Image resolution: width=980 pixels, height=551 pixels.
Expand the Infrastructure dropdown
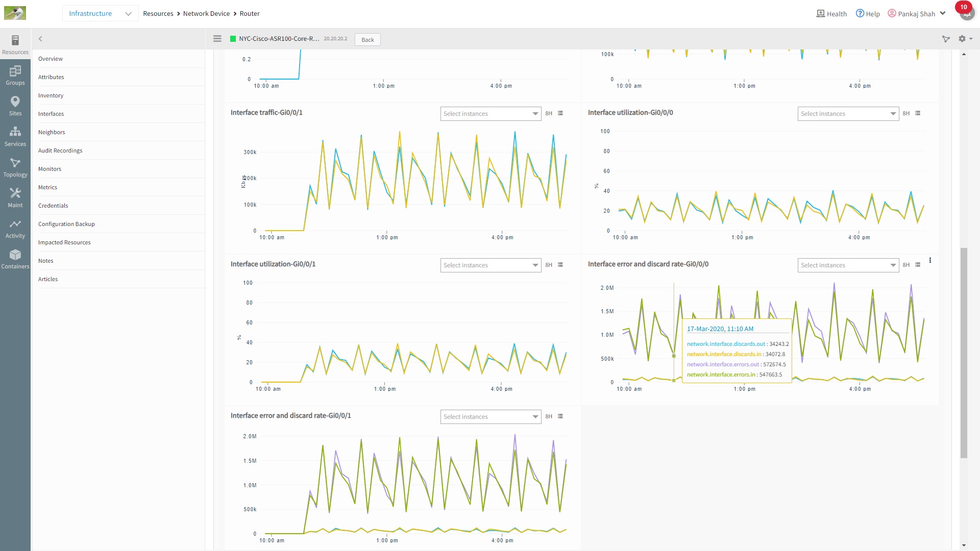(100, 14)
